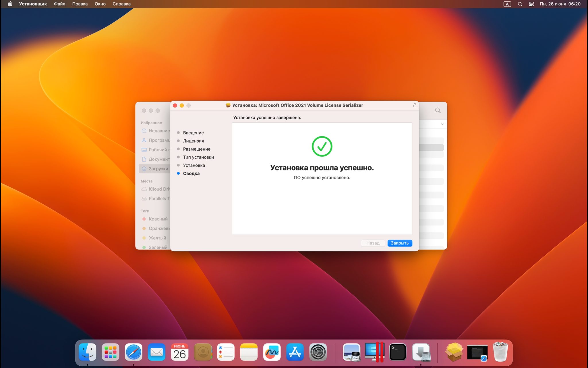Image resolution: width=588 pixels, height=368 pixels.
Task: Open Программы in Finder sidebar
Action: (156, 140)
